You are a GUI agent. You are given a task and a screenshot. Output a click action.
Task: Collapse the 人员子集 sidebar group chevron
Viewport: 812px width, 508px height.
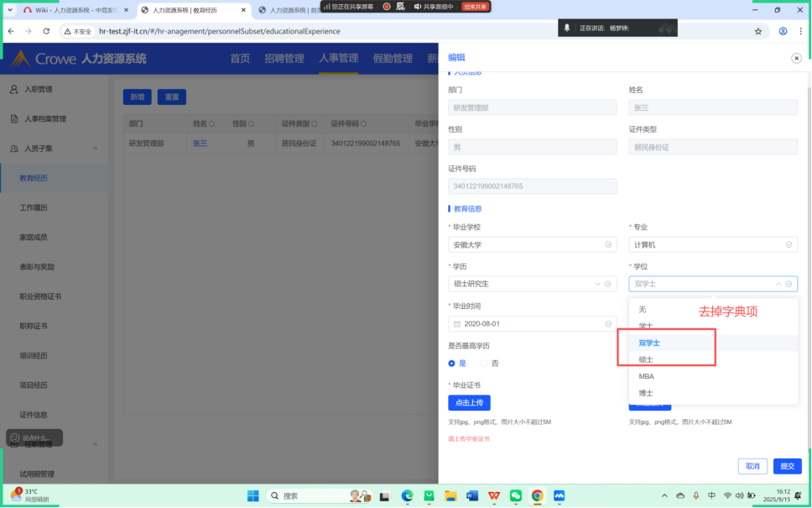(96, 149)
